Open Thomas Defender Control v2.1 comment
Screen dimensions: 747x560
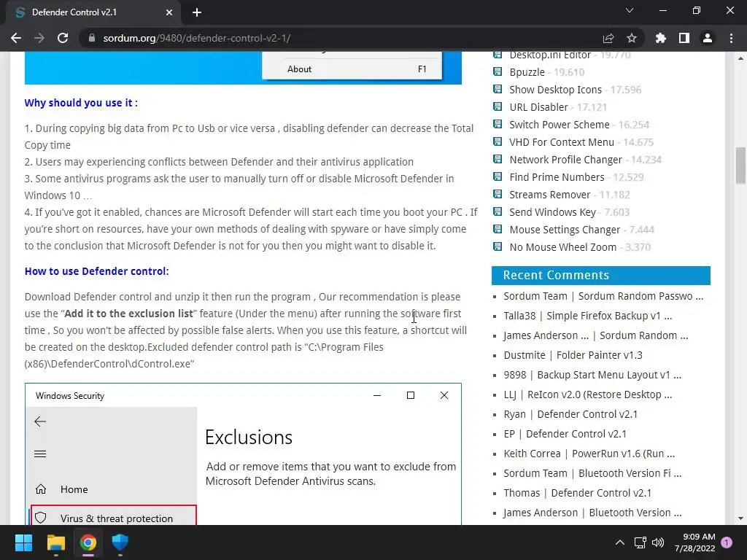[x=578, y=493]
